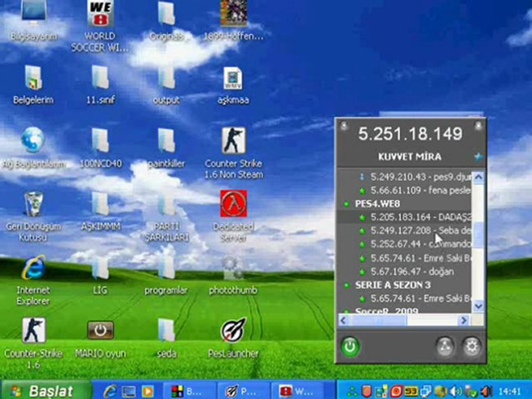Open the programlar folder
The height and width of the screenshot is (399, 532).
[166, 275]
